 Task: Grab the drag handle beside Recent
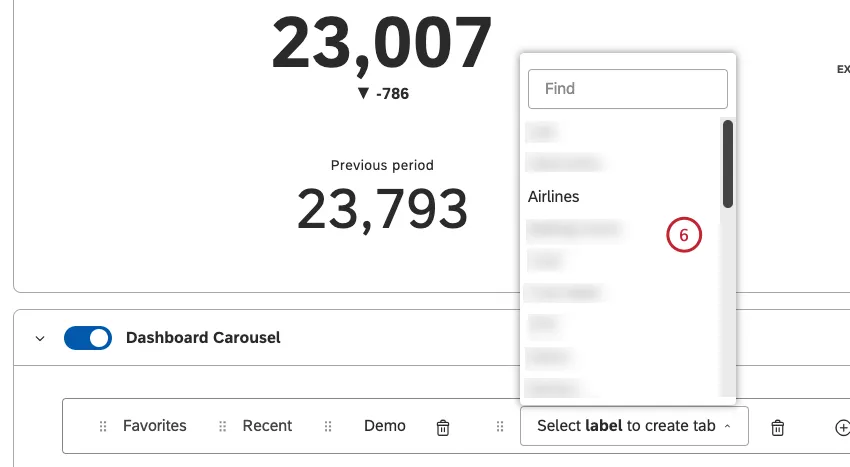click(223, 427)
